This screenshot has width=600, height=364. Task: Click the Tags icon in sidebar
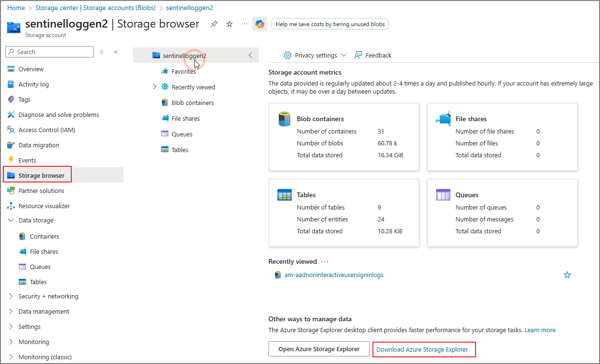11,99
